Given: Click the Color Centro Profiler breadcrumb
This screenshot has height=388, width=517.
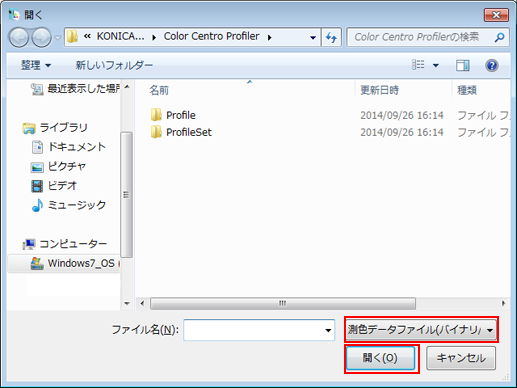Looking at the screenshot, I should [211, 36].
